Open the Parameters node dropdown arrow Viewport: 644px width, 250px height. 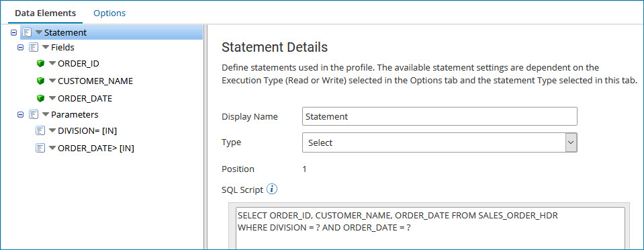click(x=46, y=114)
